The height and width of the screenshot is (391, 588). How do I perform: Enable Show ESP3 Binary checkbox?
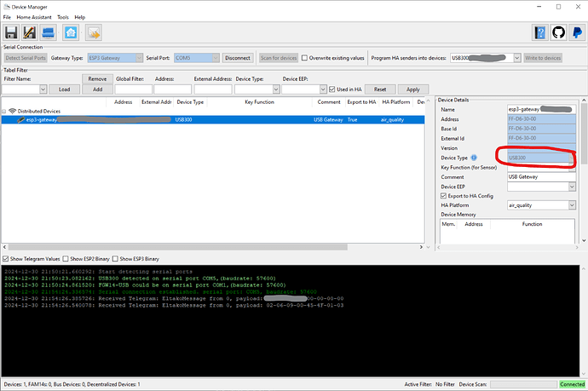[x=115, y=259]
